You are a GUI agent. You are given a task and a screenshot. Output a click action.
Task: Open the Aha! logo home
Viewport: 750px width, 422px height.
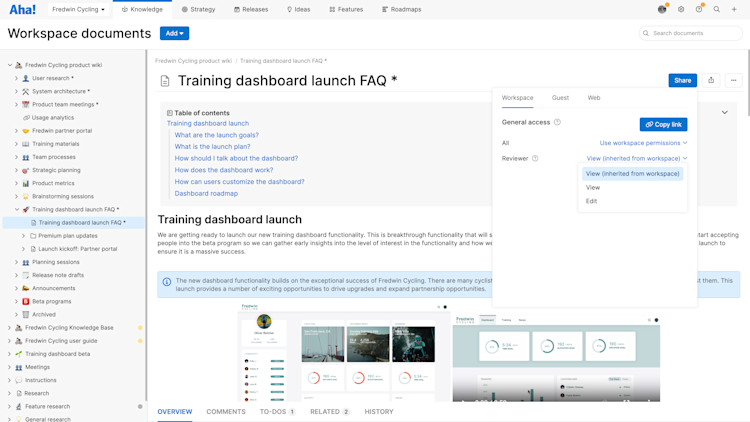click(x=22, y=9)
